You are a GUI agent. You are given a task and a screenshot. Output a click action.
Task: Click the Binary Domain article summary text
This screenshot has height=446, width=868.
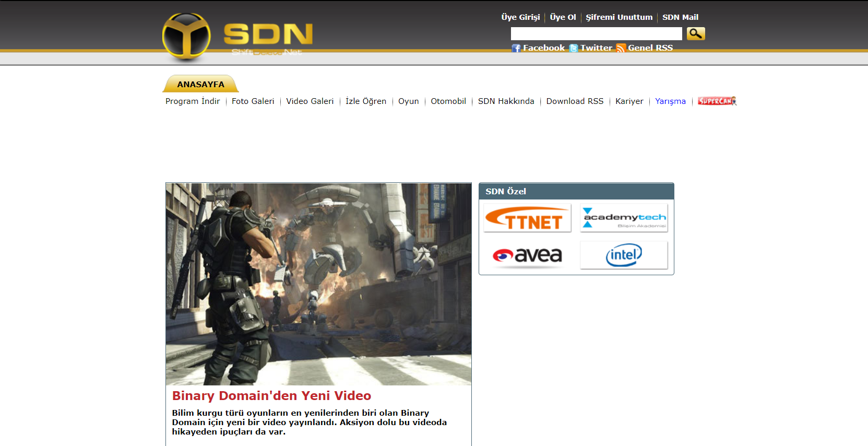pos(310,422)
